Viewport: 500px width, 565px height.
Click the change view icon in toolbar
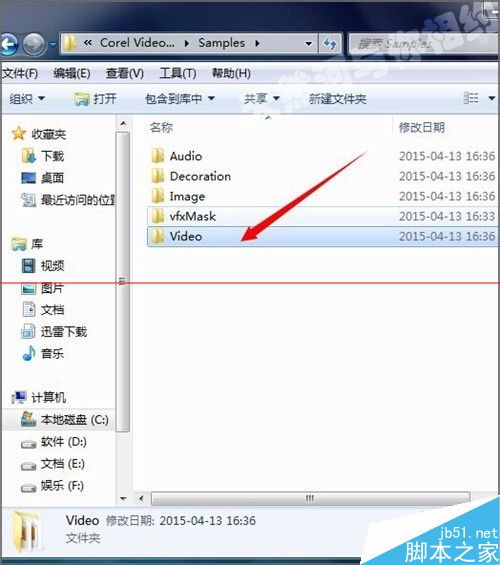(x=472, y=98)
